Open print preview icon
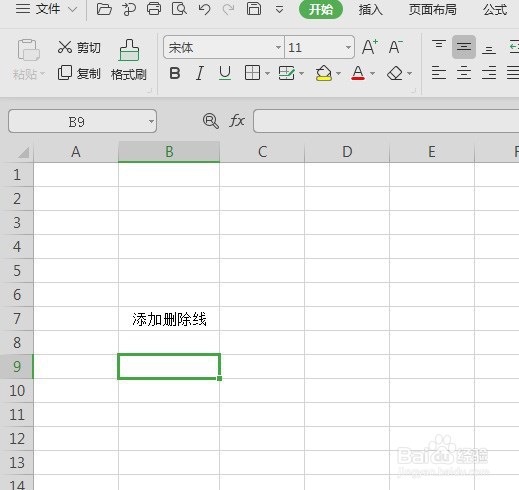Viewport: 519px width, 490px height. pos(179,9)
